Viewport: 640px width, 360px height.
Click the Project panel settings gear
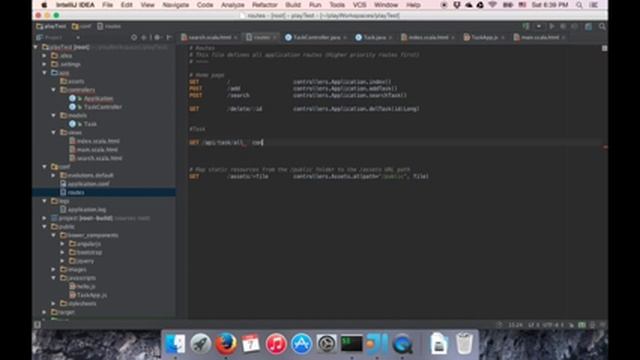pos(157,38)
